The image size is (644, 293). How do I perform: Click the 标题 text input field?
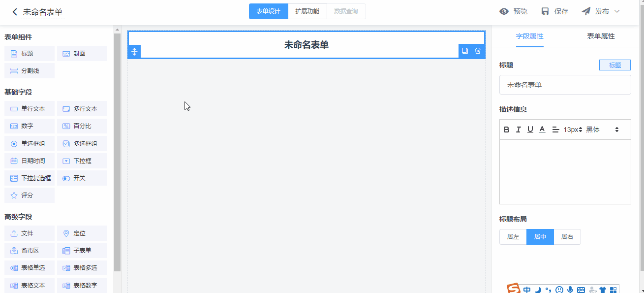click(565, 85)
